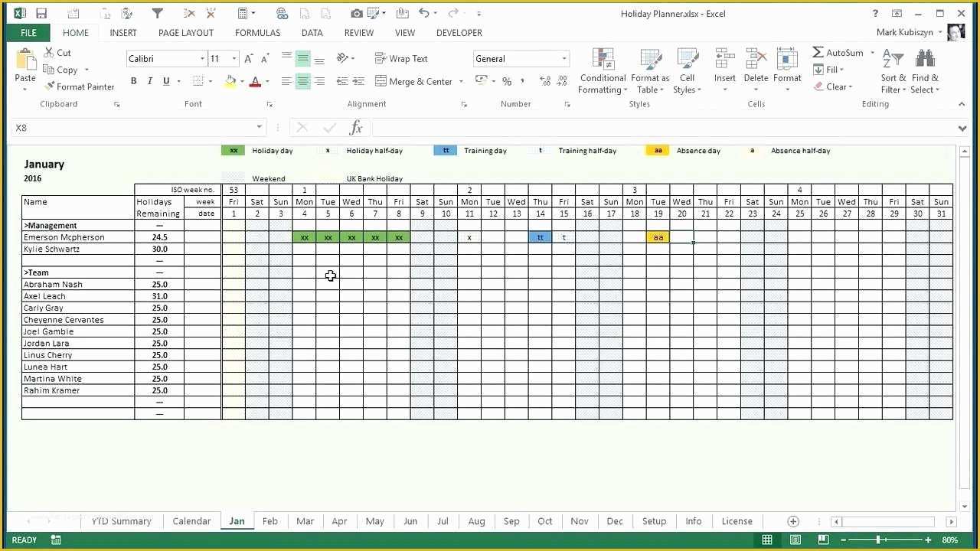This screenshot has width=980, height=551.
Task: Open the fill color dropdown arrow
Action: point(241,81)
